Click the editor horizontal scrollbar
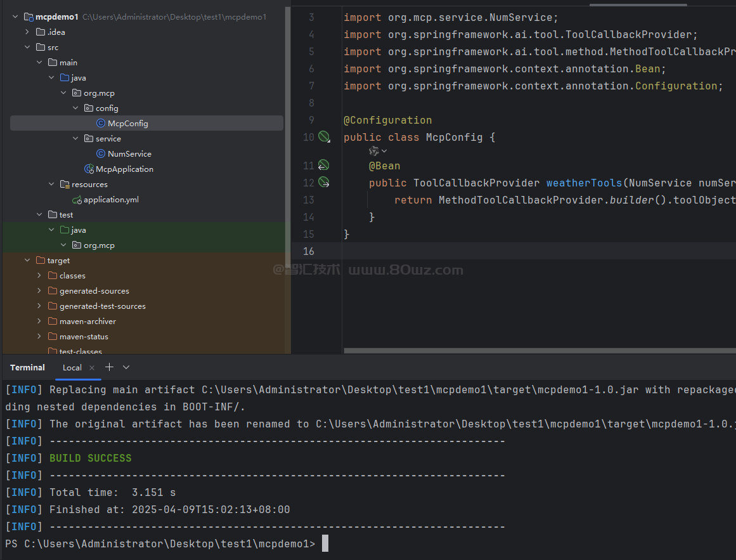This screenshot has width=736, height=560. pyautogui.click(x=539, y=350)
